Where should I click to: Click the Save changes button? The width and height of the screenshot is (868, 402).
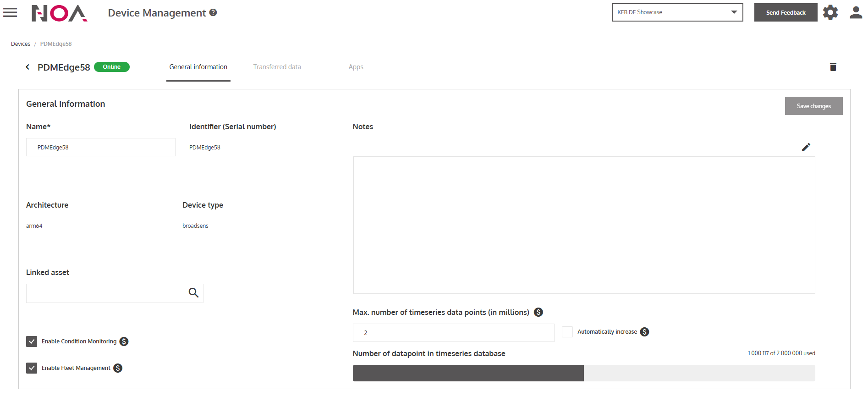[x=813, y=106]
